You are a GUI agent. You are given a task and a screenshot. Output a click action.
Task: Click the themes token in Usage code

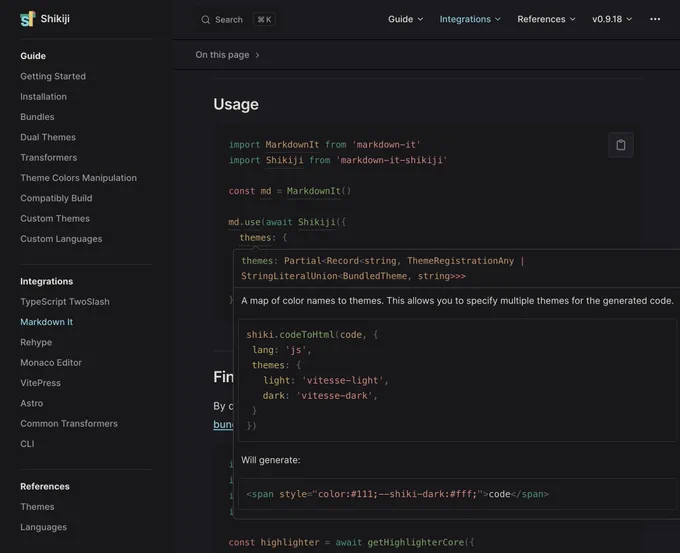point(255,238)
